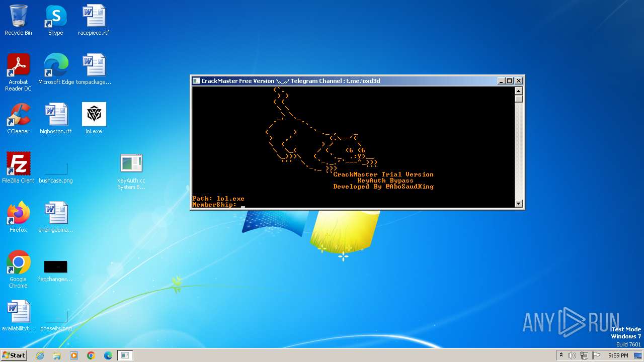Select the lol.exe file icon
The height and width of the screenshot is (362, 644).
coord(94,119)
